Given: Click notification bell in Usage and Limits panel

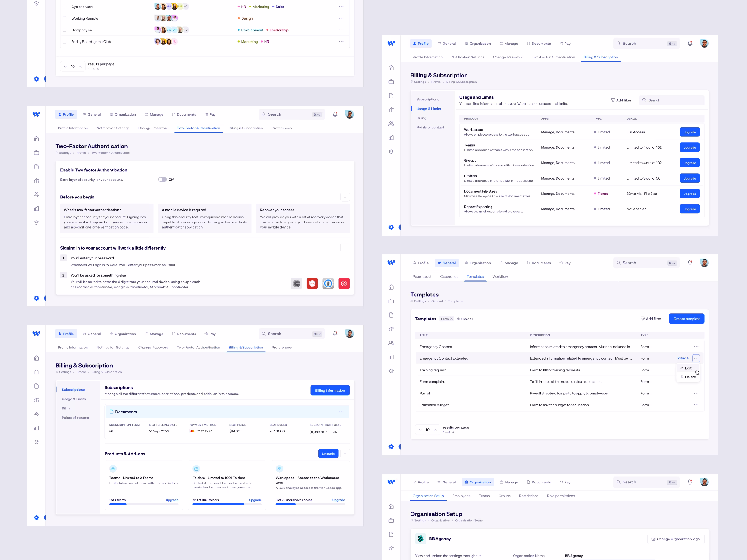Looking at the screenshot, I should (x=690, y=44).
